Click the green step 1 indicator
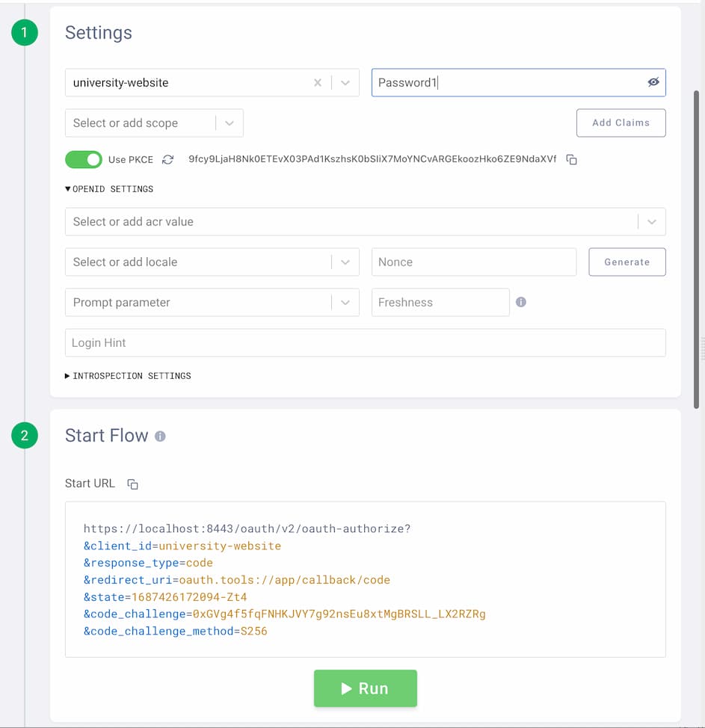The image size is (705, 728). (25, 32)
